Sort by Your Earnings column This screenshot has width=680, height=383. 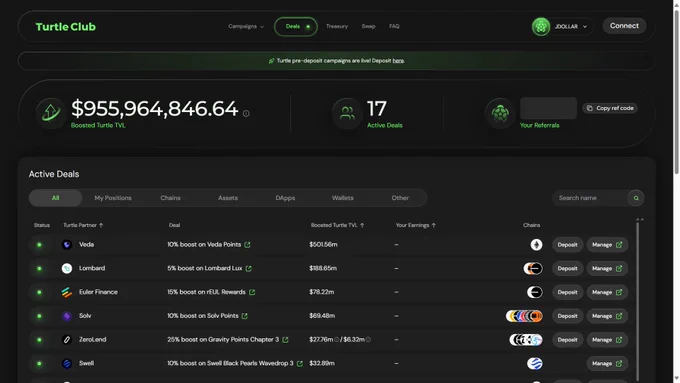pos(415,225)
